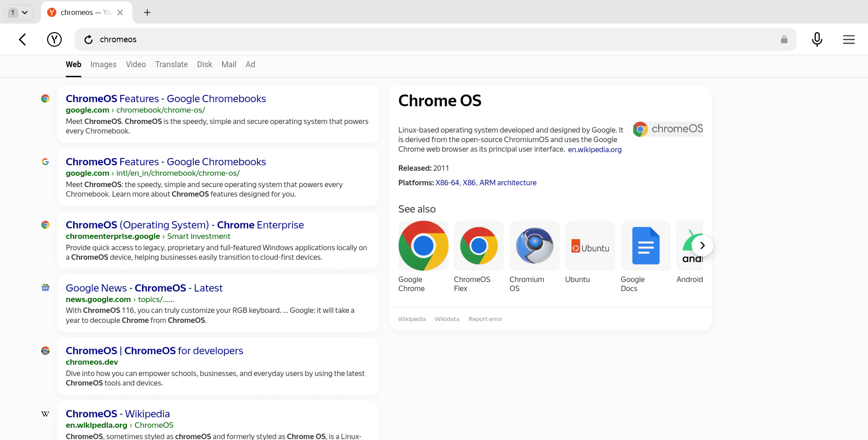The image size is (868, 440).
Task: Click the chromeos.dev URL link
Action: click(x=92, y=362)
